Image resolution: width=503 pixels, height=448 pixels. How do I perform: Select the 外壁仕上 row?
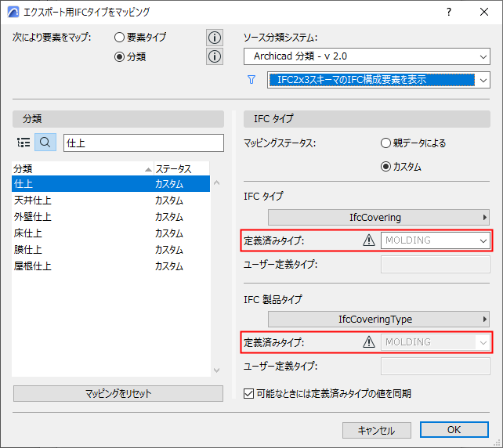110,217
